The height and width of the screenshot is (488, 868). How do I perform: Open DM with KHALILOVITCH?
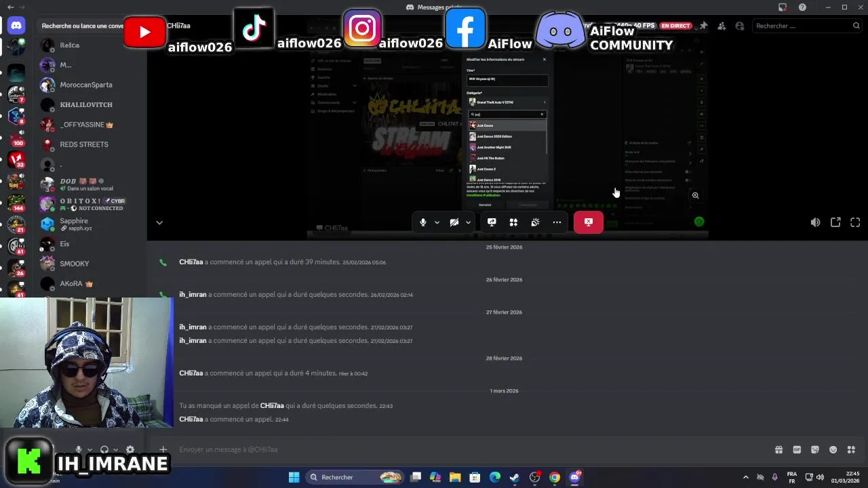pyautogui.click(x=90, y=104)
